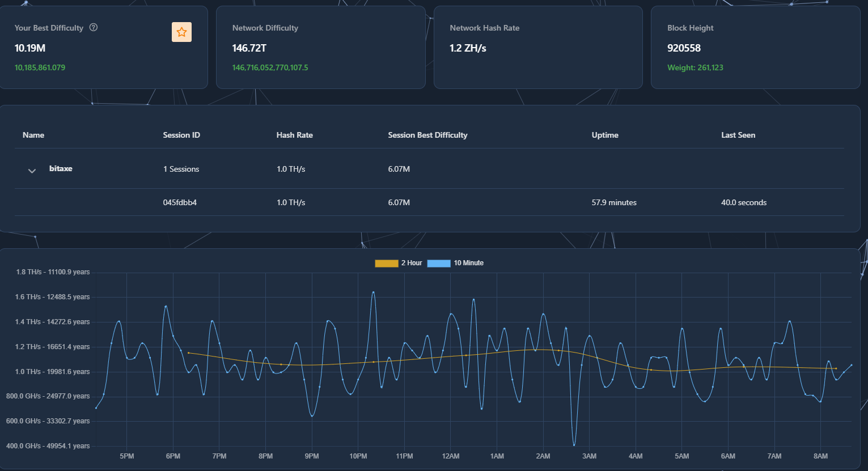Click the 12AM label on the chart axis

[x=451, y=456]
